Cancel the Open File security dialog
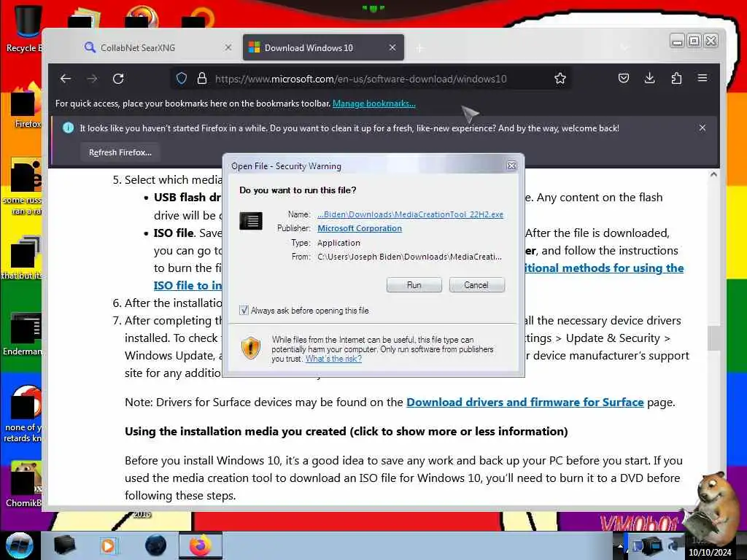This screenshot has height=560, width=747. pos(476,285)
